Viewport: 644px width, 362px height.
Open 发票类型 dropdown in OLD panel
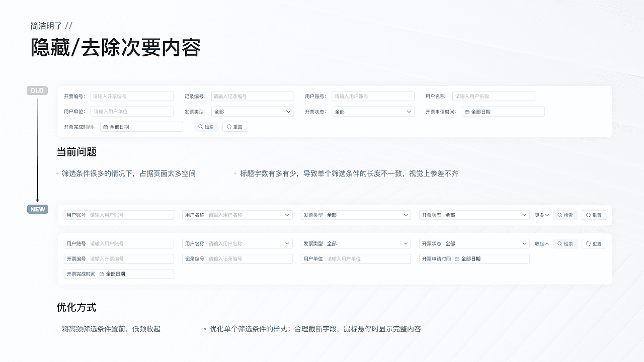pyautogui.click(x=253, y=112)
